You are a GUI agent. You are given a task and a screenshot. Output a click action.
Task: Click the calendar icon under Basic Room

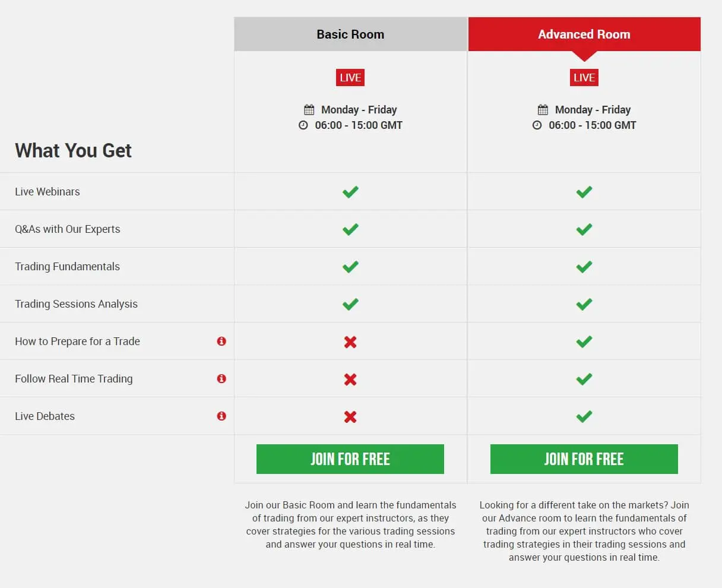tap(309, 109)
